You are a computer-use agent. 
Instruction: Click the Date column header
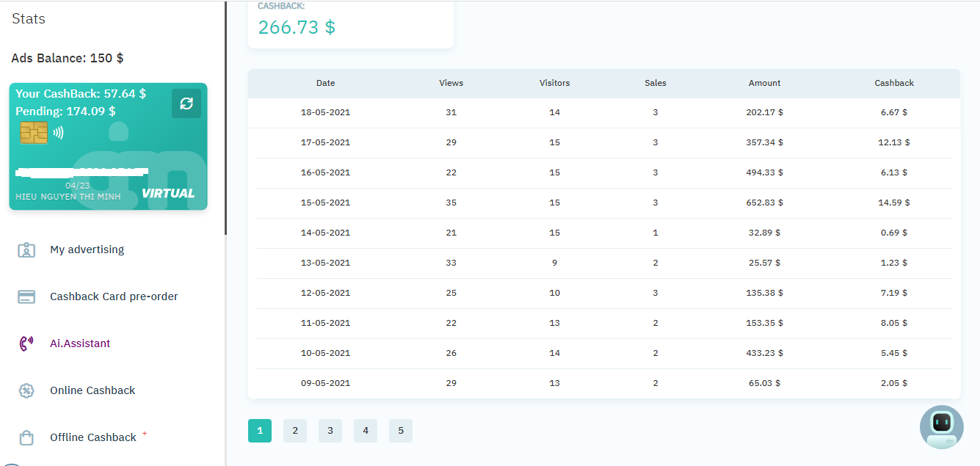pyautogui.click(x=326, y=83)
